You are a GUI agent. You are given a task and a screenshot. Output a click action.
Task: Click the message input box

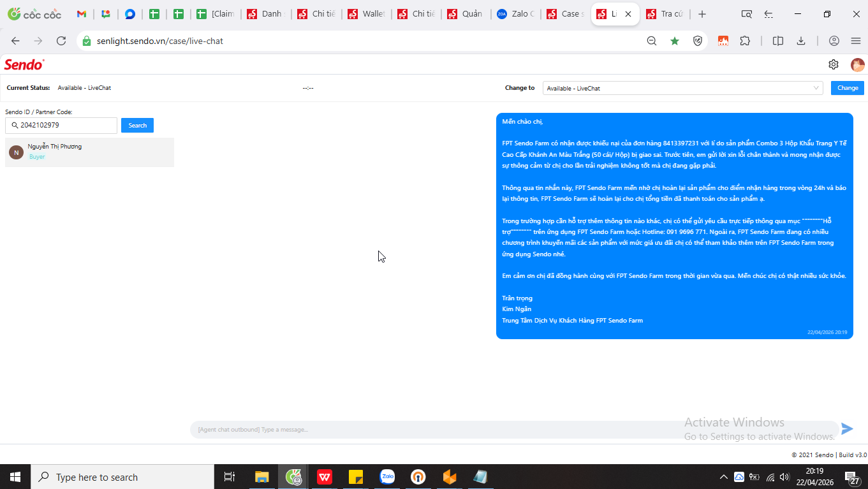(514, 430)
